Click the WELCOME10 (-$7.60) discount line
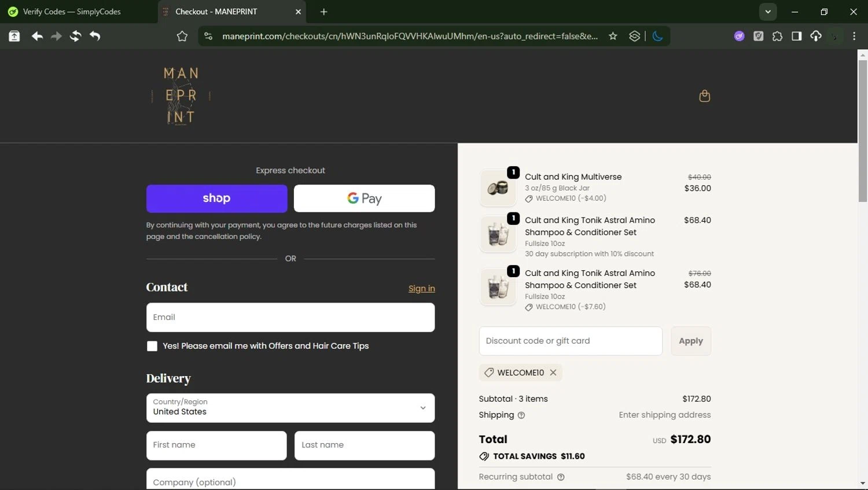Viewport: 868px width, 490px height. [565, 307]
